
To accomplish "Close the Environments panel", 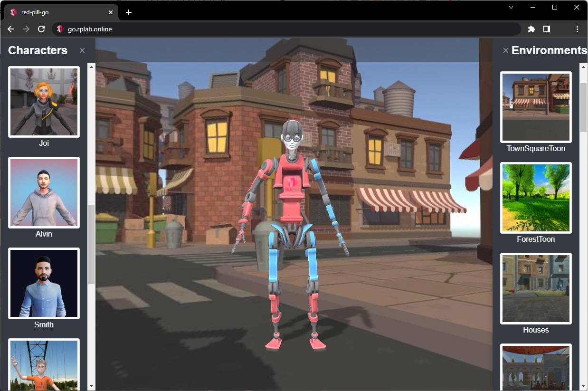I will (505, 50).
